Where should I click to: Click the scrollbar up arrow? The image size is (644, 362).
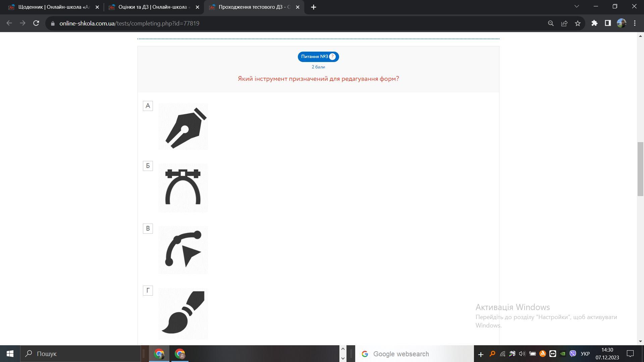(x=641, y=36)
